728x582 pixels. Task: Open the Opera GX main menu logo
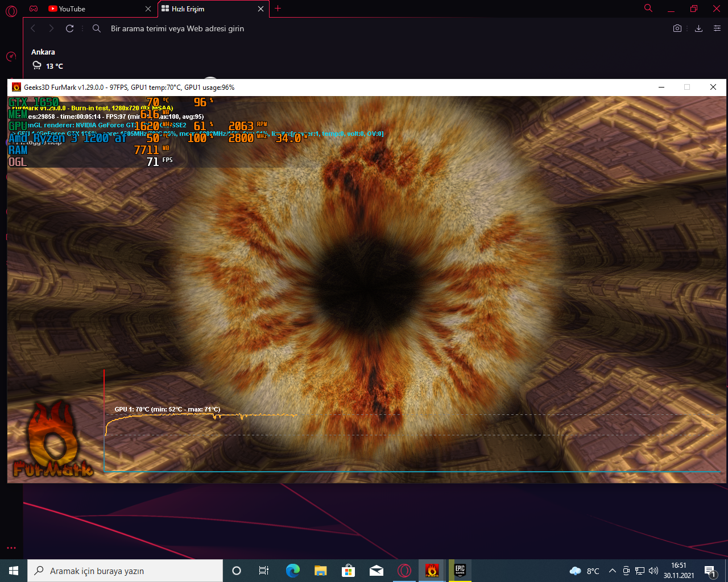11,10
